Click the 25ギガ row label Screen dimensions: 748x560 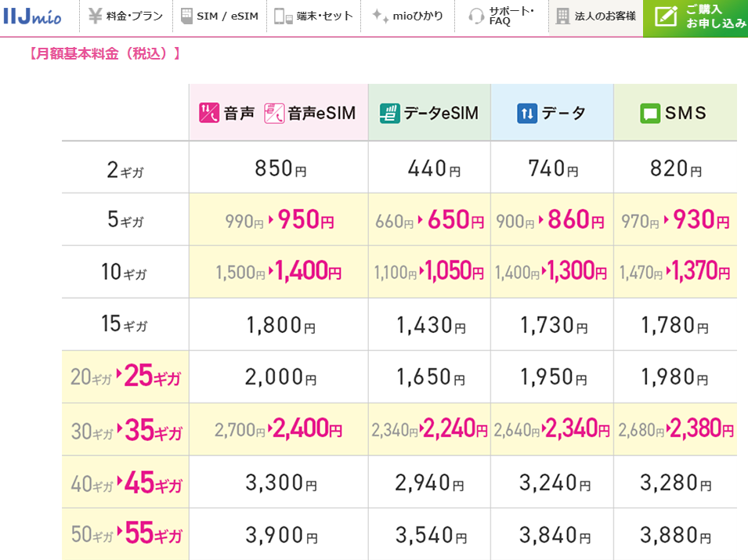pyautogui.click(x=152, y=376)
